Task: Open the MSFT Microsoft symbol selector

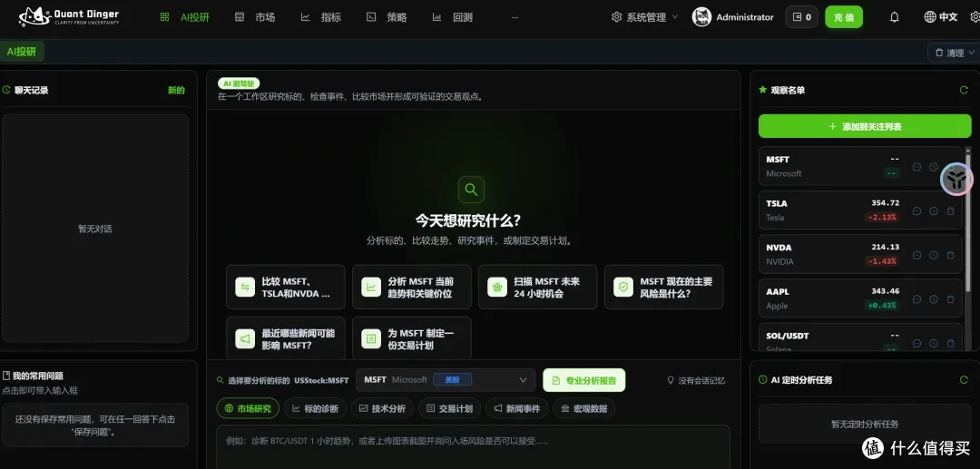Action: coord(446,380)
